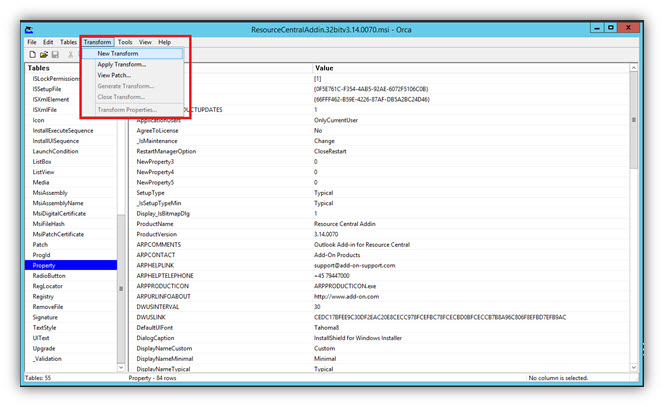Click the ProductName property cell
The image size is (664, 407).
pos(155,224)
